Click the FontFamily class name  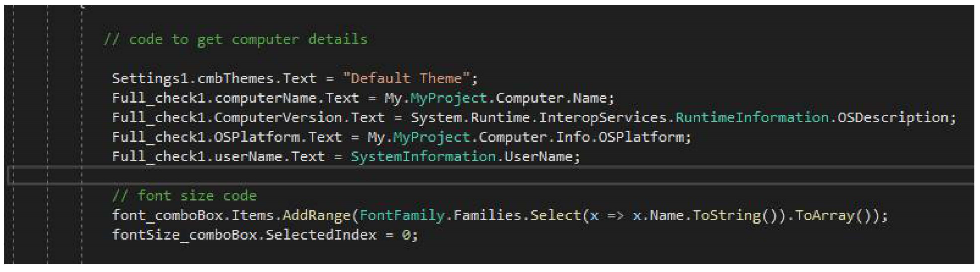[x=401, y=216]
